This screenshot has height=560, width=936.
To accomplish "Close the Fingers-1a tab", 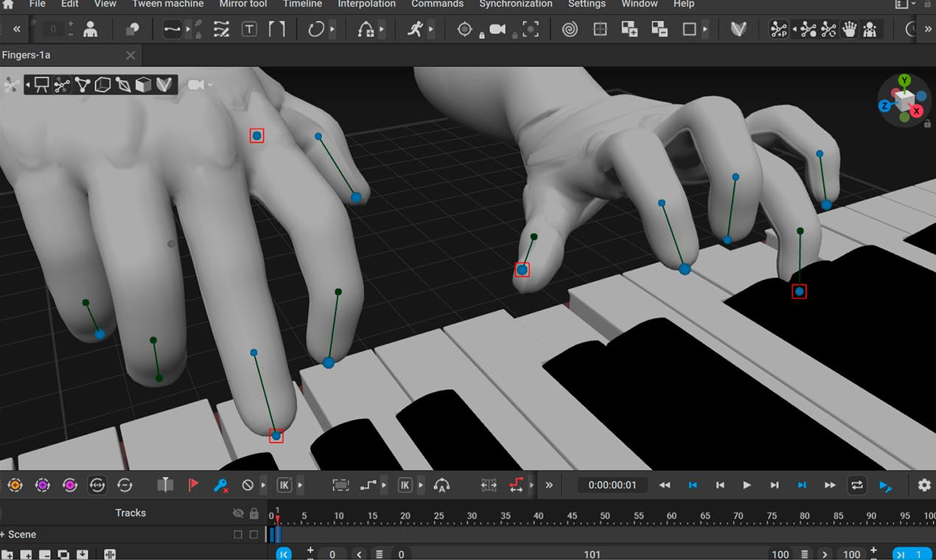I will click(x=130, y=55).
